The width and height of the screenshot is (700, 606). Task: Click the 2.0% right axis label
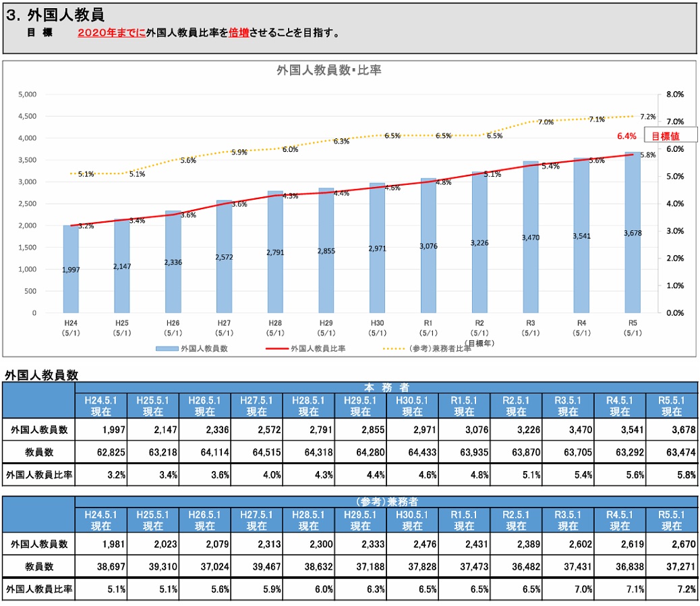[x=675, y=258]
